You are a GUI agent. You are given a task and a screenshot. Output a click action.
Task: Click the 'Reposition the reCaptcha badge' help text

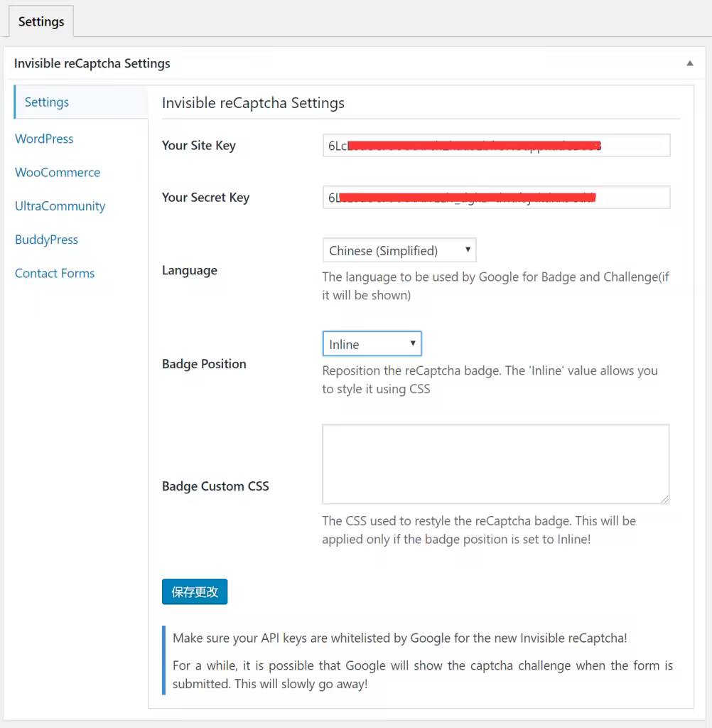point(490,380)
